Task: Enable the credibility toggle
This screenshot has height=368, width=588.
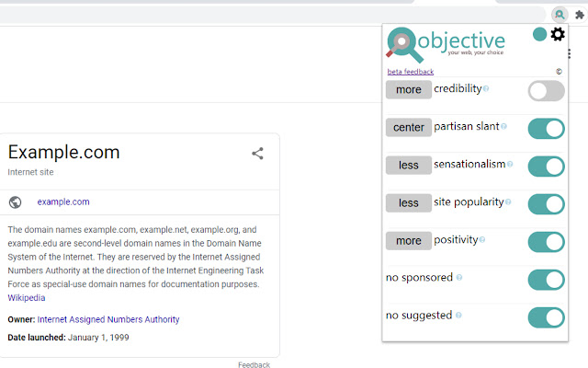Action: click(x=546, y=91)
